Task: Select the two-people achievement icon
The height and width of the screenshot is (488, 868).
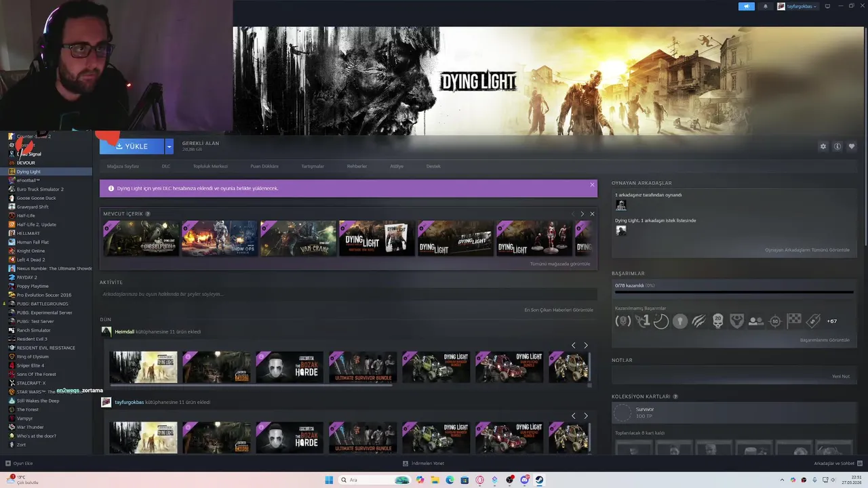Action: coord(756,321)
